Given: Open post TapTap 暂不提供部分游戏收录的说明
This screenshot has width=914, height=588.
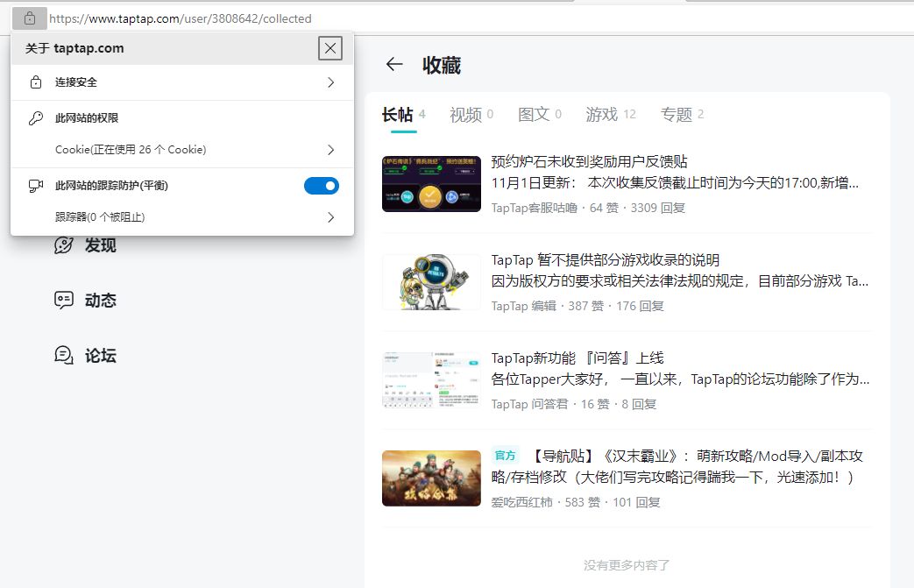Looking at the screenshot, I should 605,260.
